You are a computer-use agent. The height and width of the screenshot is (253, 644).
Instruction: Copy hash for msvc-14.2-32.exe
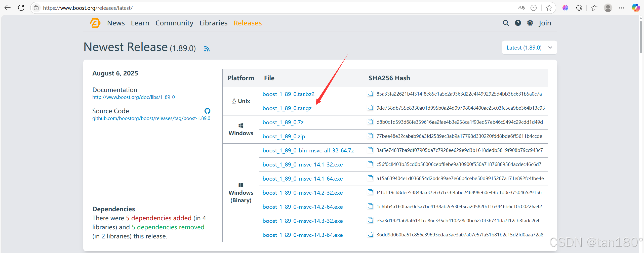point(370,192)
